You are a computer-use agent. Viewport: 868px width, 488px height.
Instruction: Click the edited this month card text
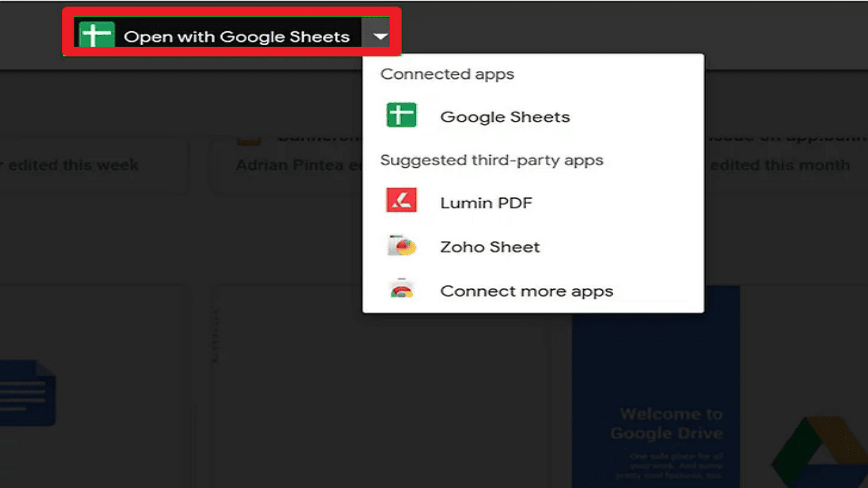pos(780,165)
